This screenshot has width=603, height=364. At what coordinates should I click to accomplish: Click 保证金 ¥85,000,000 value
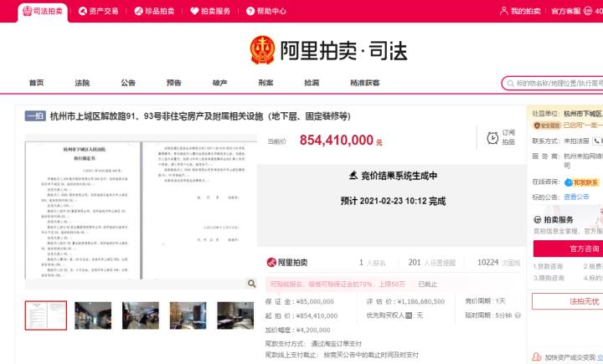[x=315, y=302]
